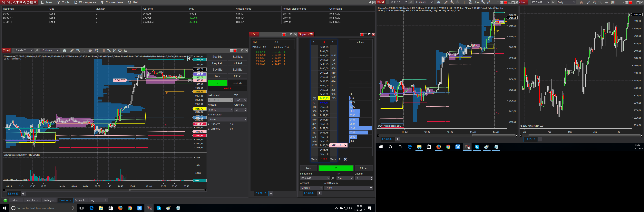Image resolution: width=644 pixels, height=212 pixels.
Task: Zoom out on the 15 Minute chart
Action: click(x=83, y=50)
